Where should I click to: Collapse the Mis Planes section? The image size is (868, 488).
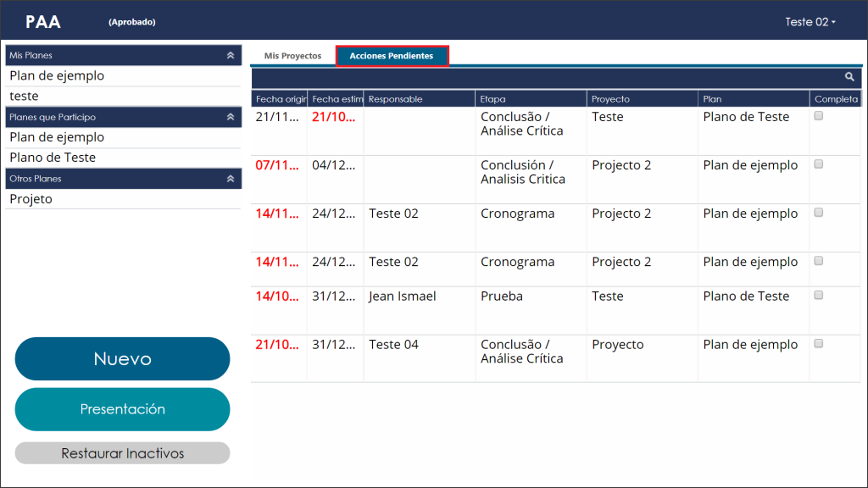(x=231, y=55)
